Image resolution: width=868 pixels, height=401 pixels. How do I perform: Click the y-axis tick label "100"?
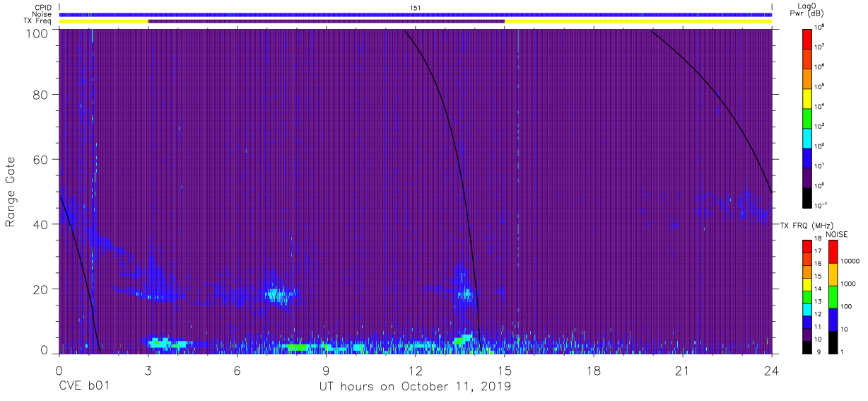(x=38, y=33)
